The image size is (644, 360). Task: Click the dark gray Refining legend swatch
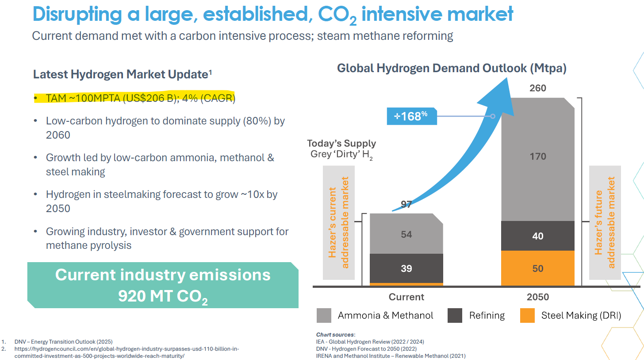(455, 315)
